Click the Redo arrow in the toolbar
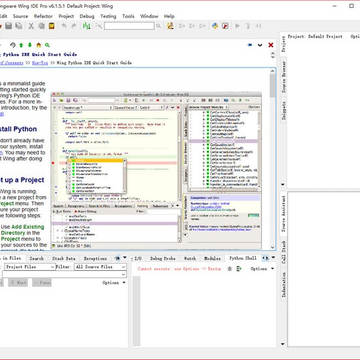 point(74,26)
